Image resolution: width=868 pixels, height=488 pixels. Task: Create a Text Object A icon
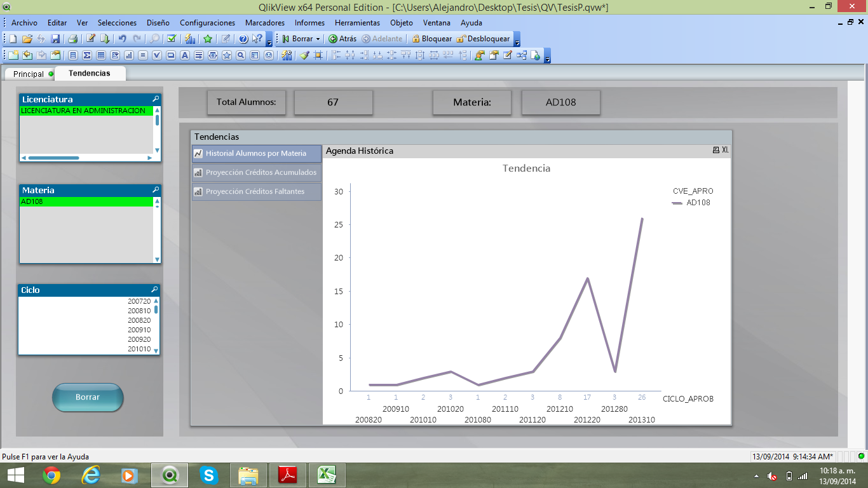185,55
